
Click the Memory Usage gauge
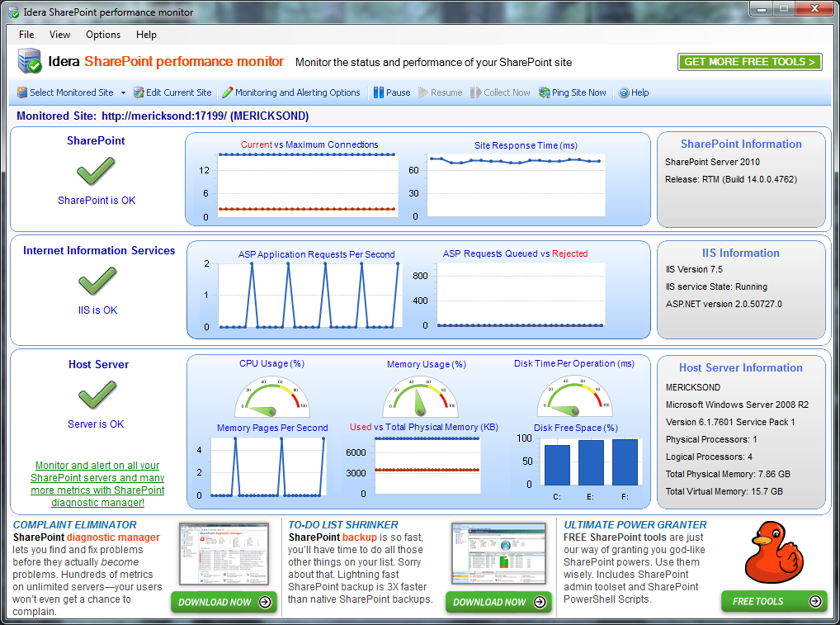pyautogui.click(x=421, y=396)
